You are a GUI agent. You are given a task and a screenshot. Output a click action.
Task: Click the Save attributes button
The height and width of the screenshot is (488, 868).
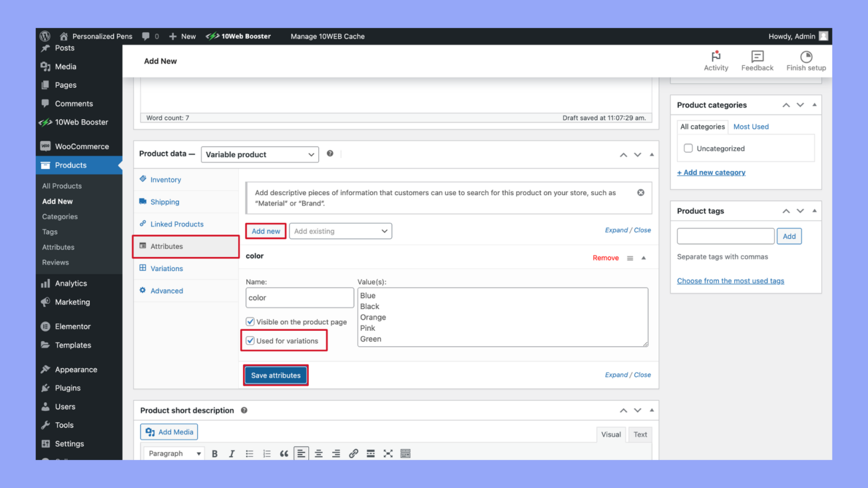[275, 375]
